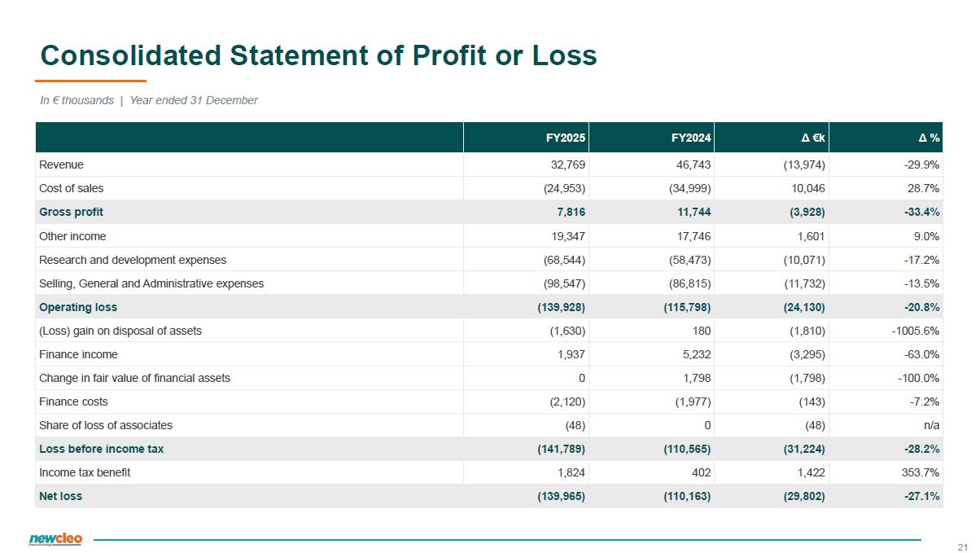Click FY2025 Other income value 19,347
The image size is (980, 553).
pos(567,236)
